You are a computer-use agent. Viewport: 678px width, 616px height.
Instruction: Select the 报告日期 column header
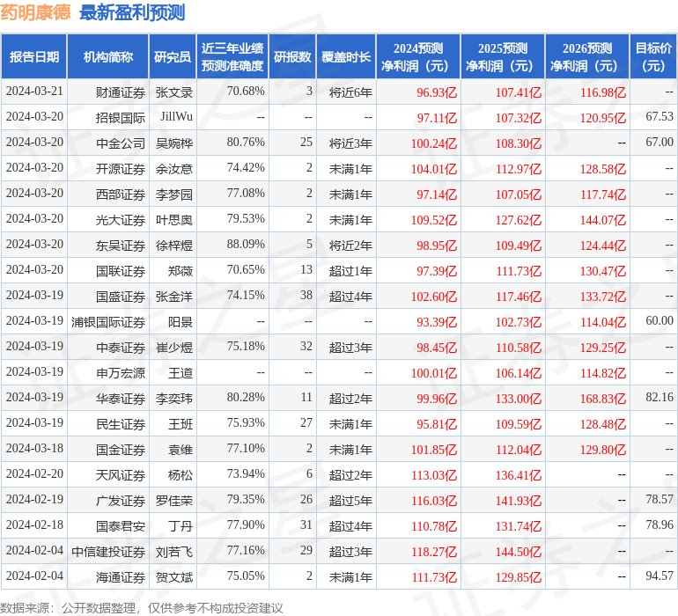pos(34,56)
